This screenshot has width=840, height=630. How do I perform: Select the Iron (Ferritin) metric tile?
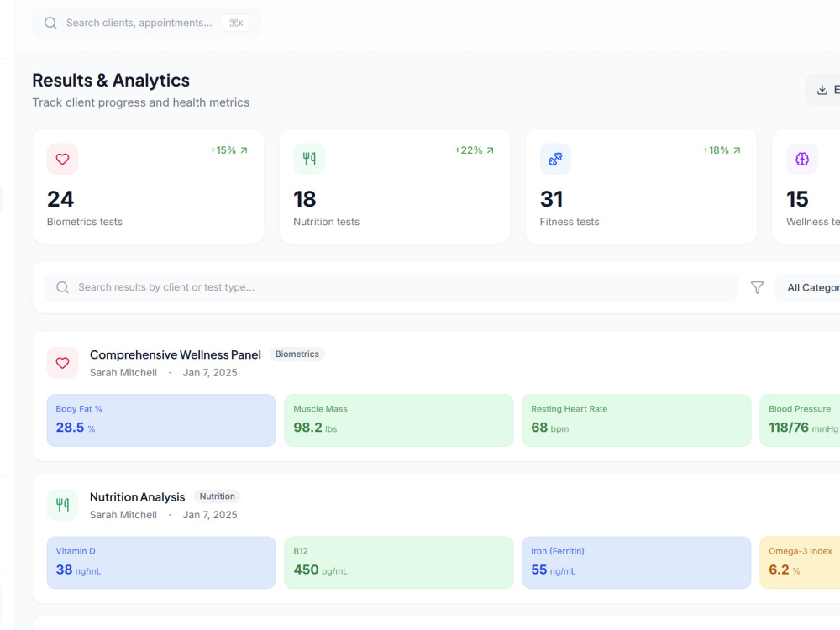pyautogui.click(x=637, y=563)
